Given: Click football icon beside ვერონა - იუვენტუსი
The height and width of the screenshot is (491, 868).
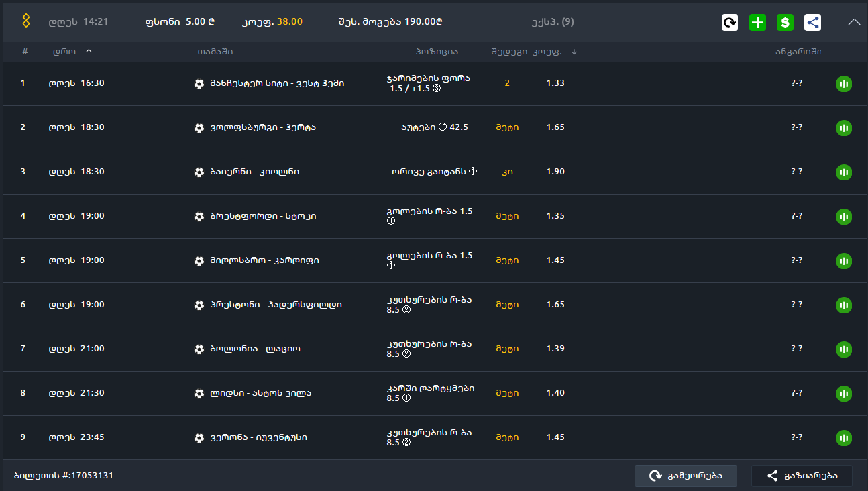Looking at the screenshot, I should click(199, 438).
